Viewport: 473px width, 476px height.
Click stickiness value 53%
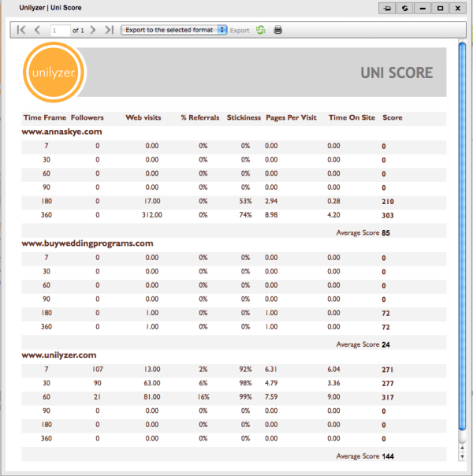pos(245,201)
